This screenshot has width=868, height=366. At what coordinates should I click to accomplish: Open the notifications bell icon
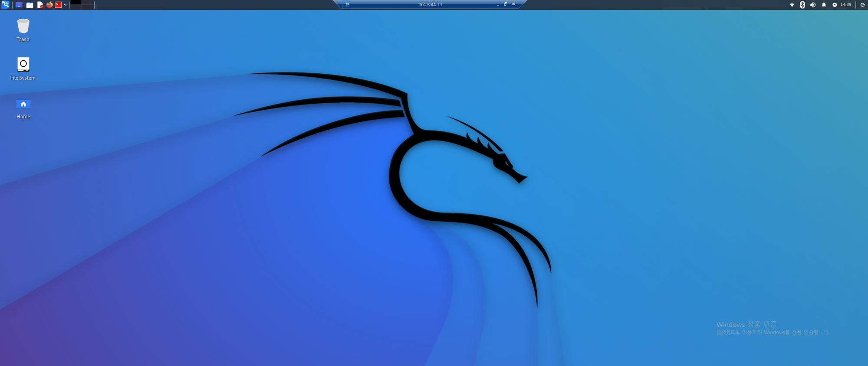click(824, 5)
